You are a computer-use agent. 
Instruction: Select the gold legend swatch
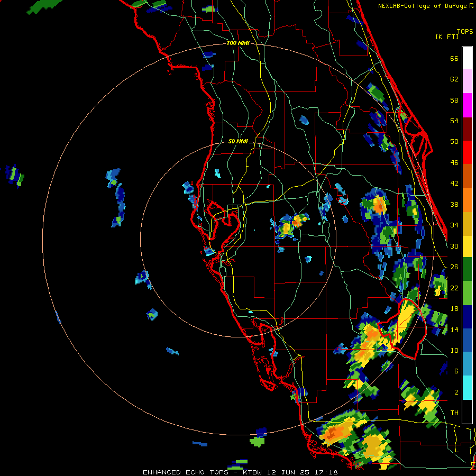point(467,224)
